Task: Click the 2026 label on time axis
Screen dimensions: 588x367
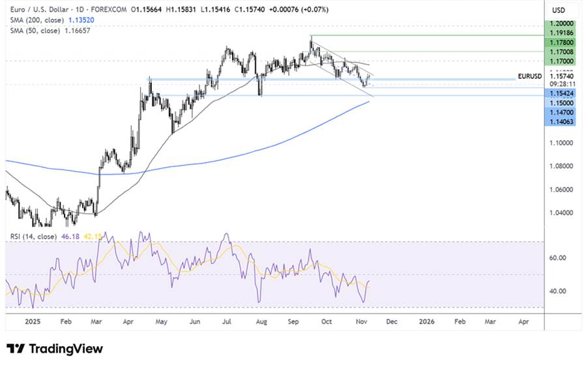Action: [426, 322]
